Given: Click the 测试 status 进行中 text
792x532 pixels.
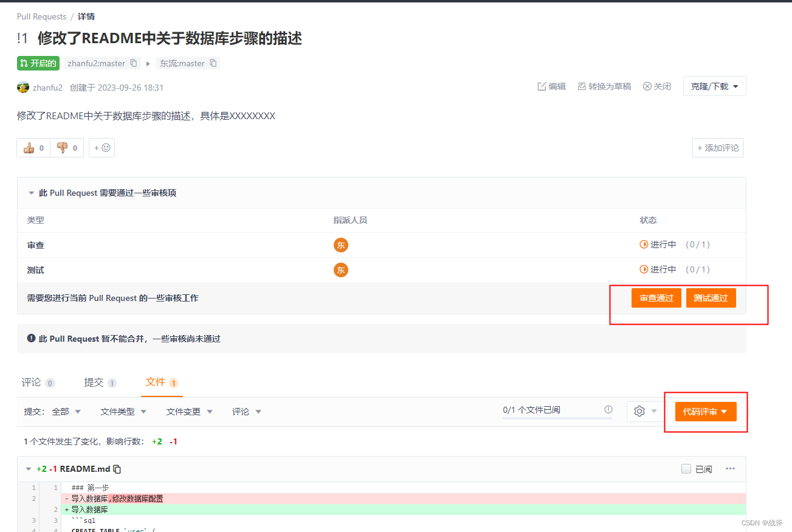Looking at the screenshot, I should 663,269.
